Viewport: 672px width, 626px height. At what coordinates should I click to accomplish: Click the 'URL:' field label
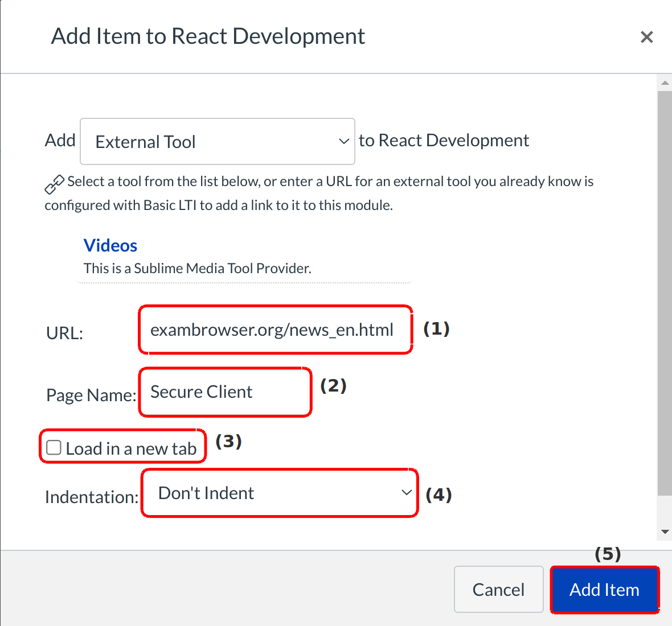pos(64,333)
